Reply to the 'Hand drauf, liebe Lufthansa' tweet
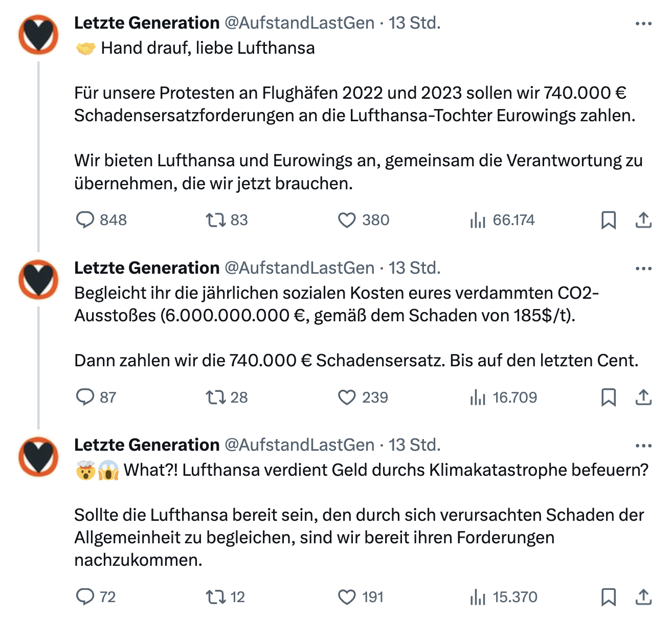Viewport: 672px width, 618px height. point(85,220)
